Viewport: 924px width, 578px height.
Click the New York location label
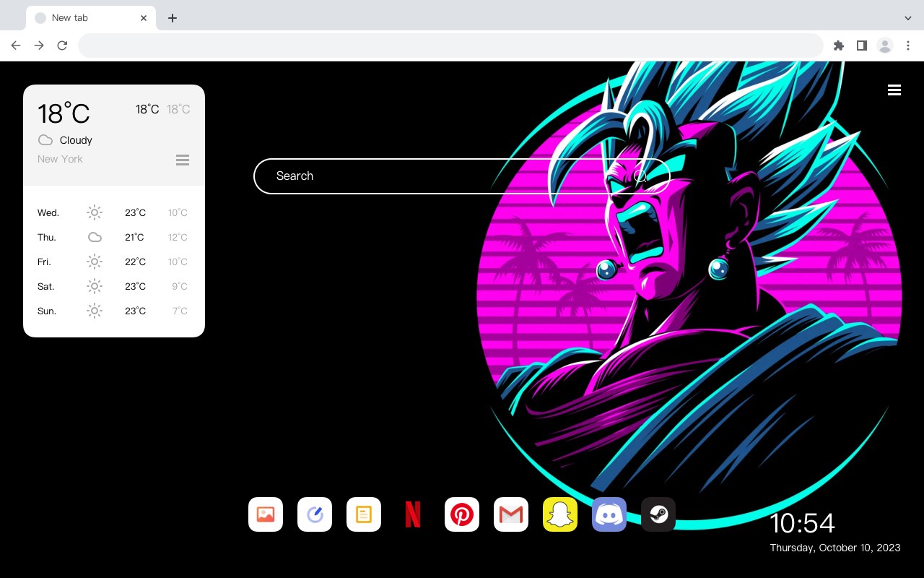coord(60,159)
